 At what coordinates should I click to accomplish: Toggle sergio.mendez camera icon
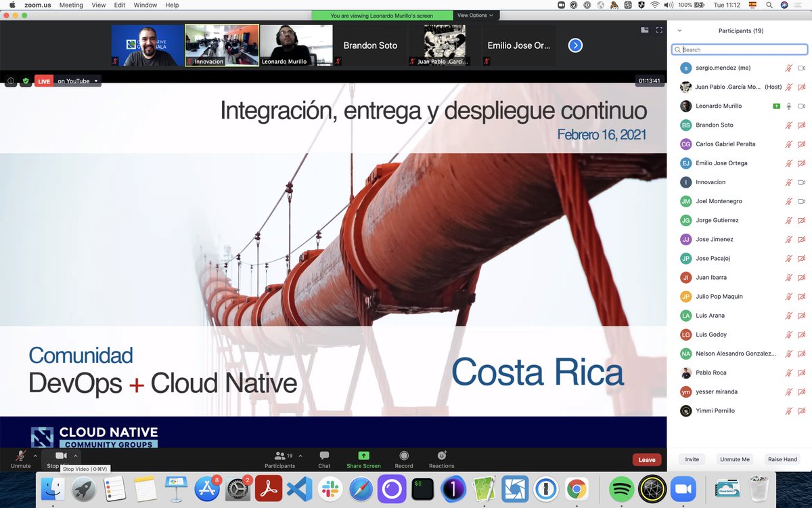click(801, 68)
